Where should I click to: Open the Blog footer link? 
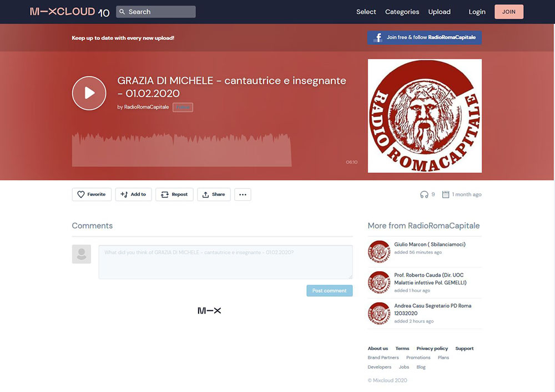(x=421, y=367)
